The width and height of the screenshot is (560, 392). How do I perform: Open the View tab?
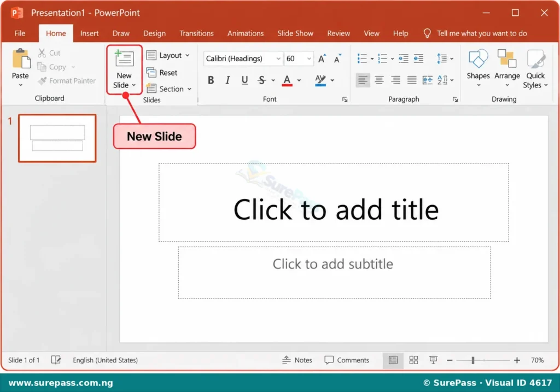371,33
